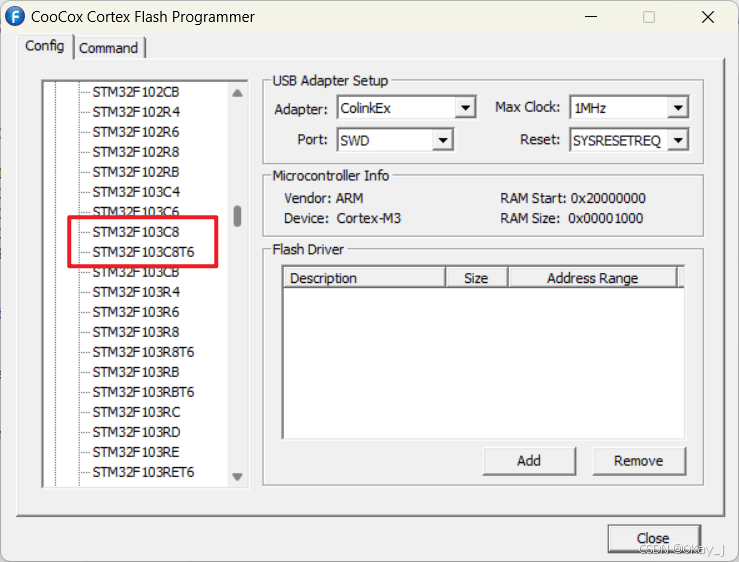The width and height of the screenshot is (739, 562).
Task: Switch to the Command tab
Action: (x=108, y=48)
